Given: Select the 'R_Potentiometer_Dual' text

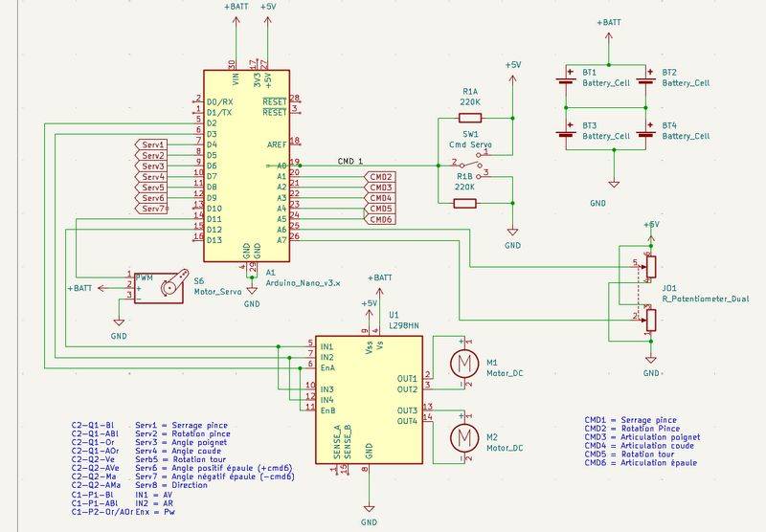Looking at the screenshot, I should point(706,299).
